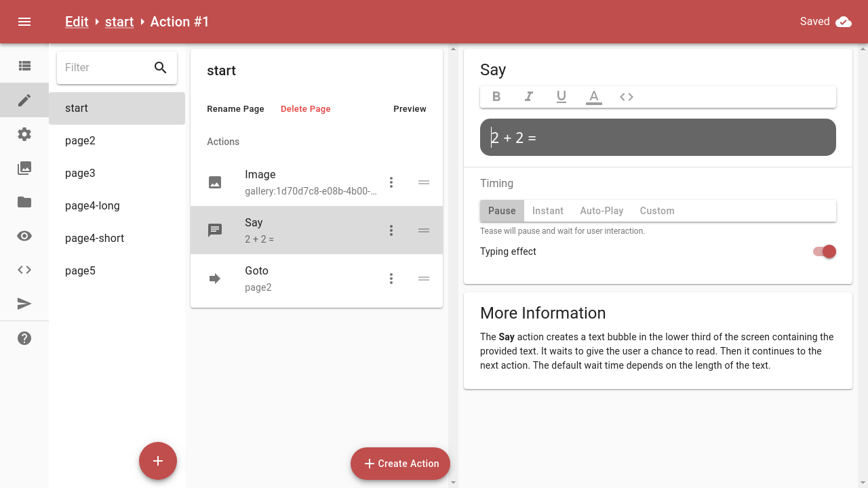Select the Edit pencil tool in sidebar

[x=24, y=100]
